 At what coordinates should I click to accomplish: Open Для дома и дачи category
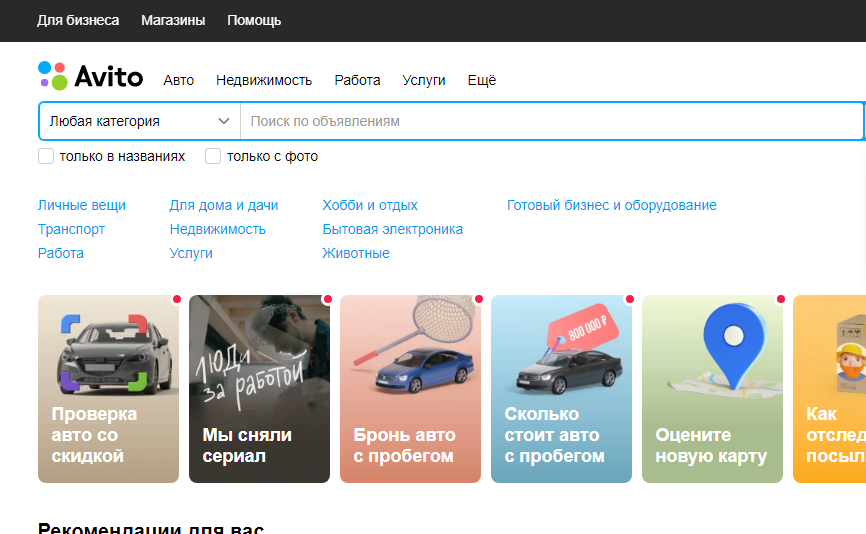[224, 205]
